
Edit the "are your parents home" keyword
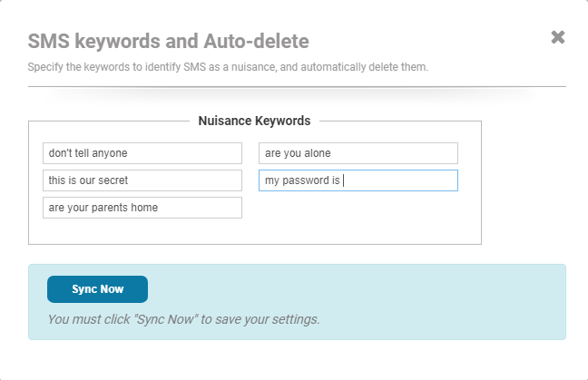click(142, 208)
